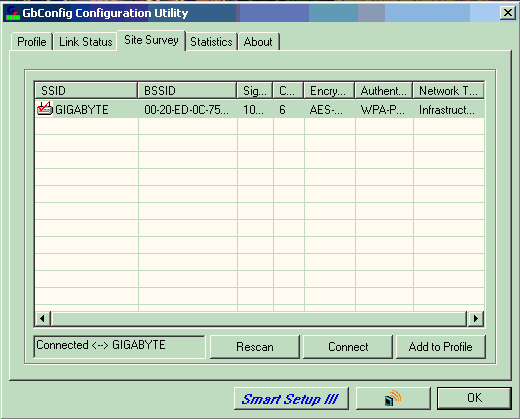Screen dimensions: 520x419
Task: Sort by the Authent... column header
Action: point(384,90)
